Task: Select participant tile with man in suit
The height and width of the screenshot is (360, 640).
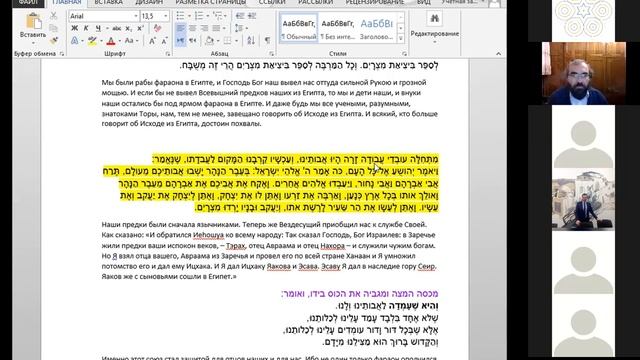Action: click(x=583, y=200)
